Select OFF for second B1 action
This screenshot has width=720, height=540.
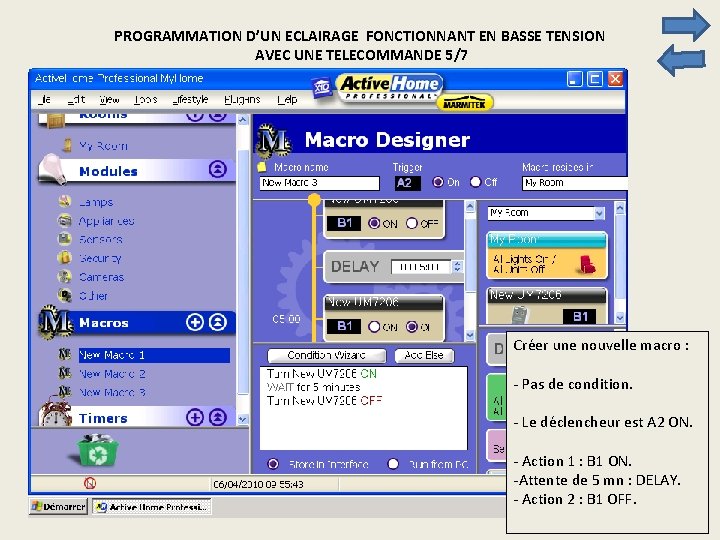(411, 326)
